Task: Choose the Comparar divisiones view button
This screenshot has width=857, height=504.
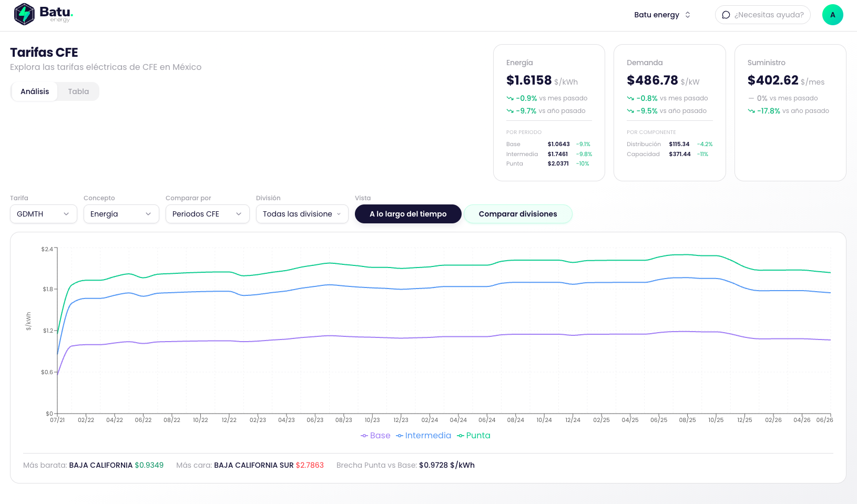Action: (518, 214)
